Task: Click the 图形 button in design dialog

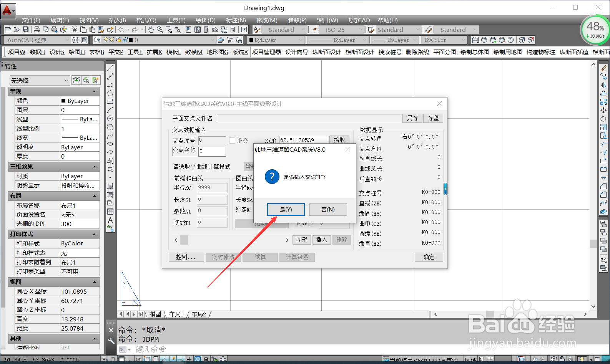Action: tap(302, 240)
